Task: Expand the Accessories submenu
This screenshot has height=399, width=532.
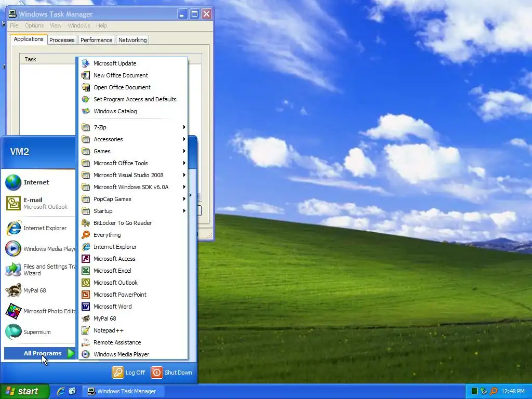Action: tap(133, 139)
